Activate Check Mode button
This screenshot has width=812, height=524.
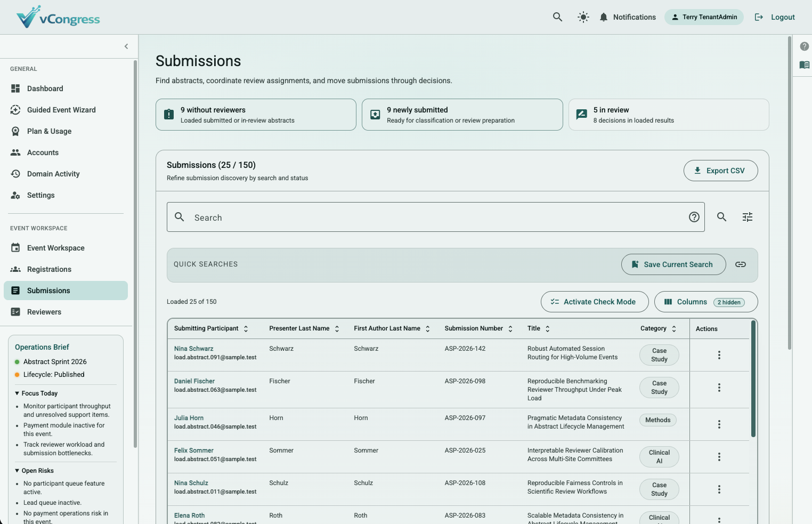(595, 302)
